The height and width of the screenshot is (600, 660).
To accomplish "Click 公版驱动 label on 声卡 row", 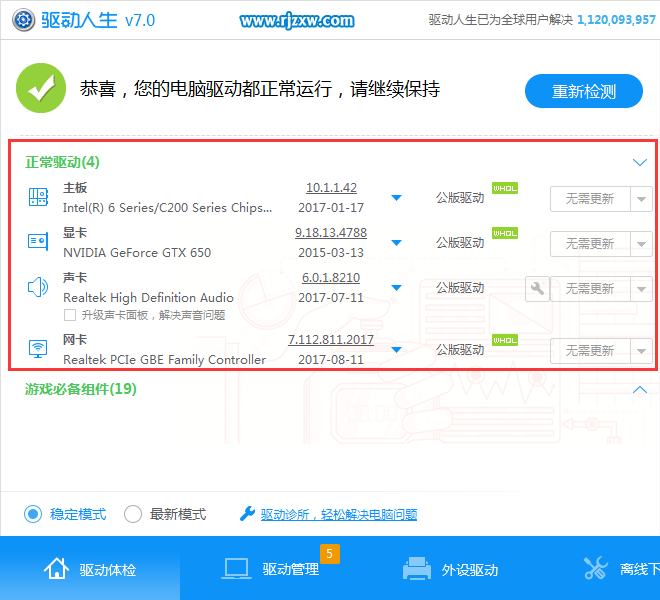I will tap(460, 288).
